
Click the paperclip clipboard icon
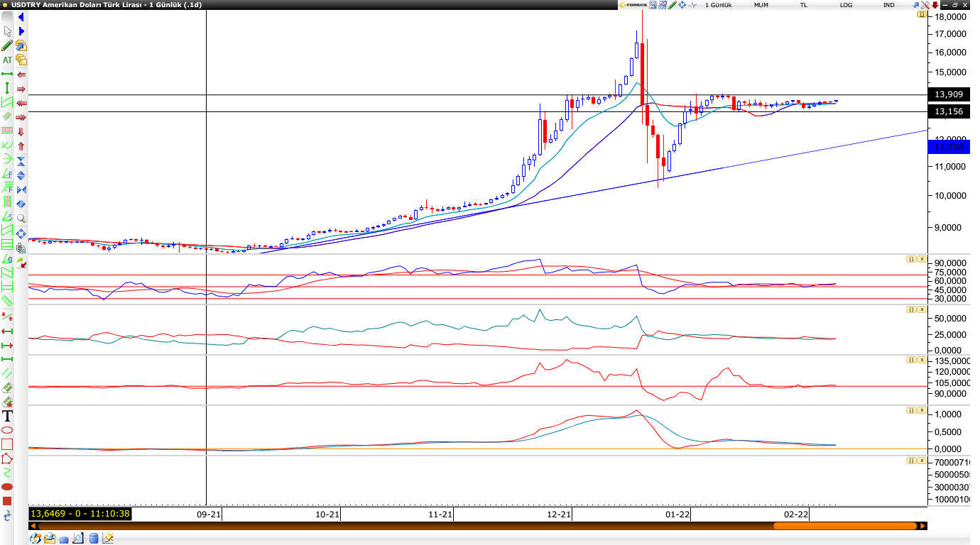(x=21, y=248)
